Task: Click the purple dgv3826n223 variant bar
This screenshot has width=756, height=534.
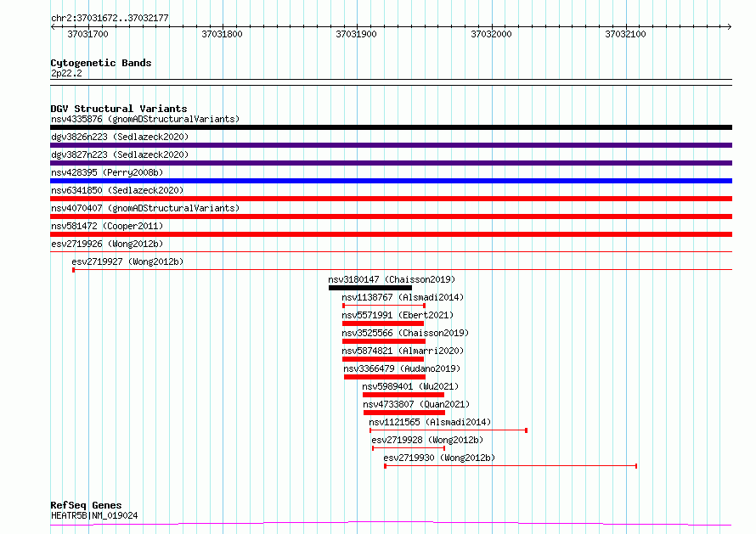Action: tap(391, 145)
